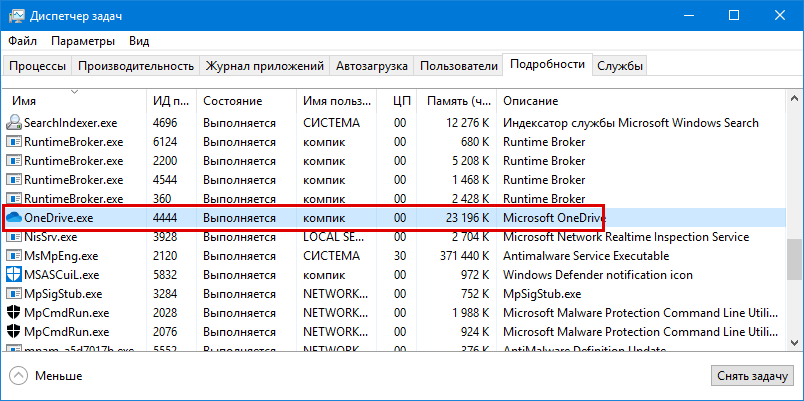Sort by the ЦП column header
804x401 pixels.
pyautogui.click(x=397, y=101)
